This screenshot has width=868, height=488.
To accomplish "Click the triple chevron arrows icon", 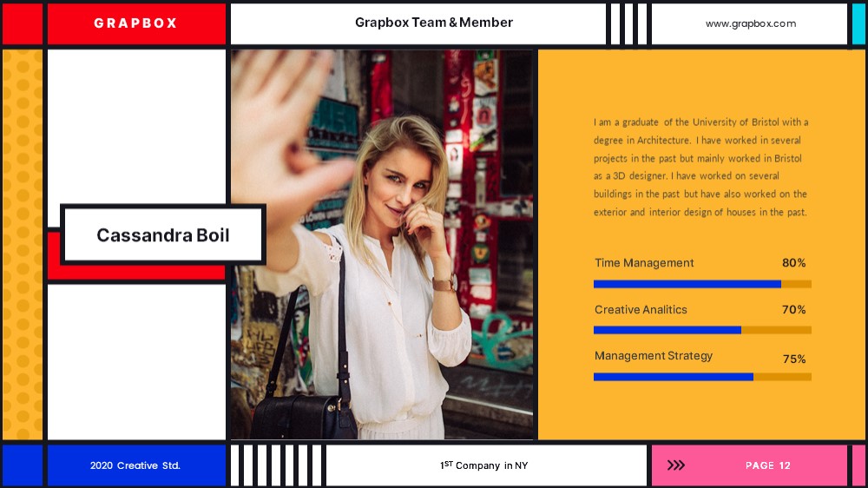I will pyautogui.click(x=676, y=465).
